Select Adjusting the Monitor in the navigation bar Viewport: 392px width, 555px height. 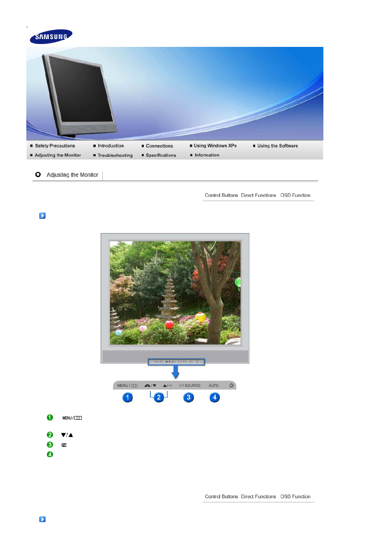coord(58,155)
